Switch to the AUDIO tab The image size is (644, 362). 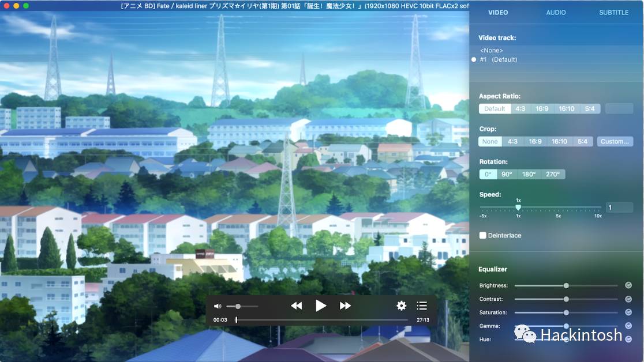tap(555, 12)
